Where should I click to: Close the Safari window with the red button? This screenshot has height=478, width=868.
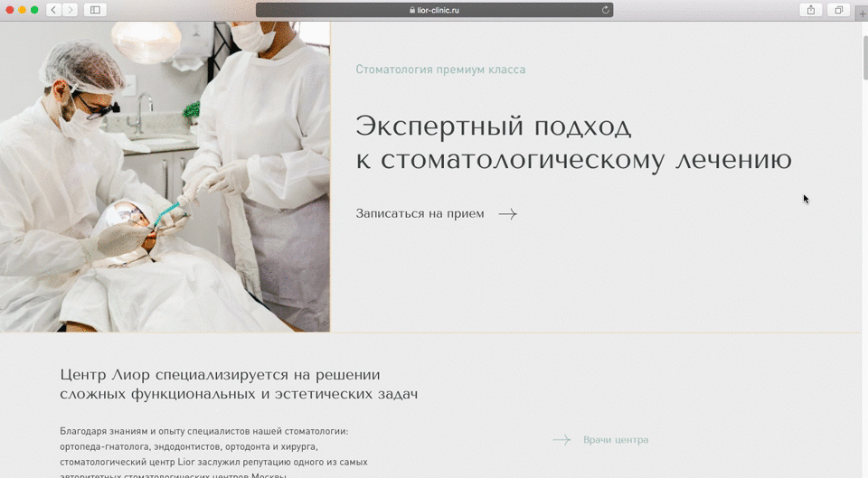10,10
